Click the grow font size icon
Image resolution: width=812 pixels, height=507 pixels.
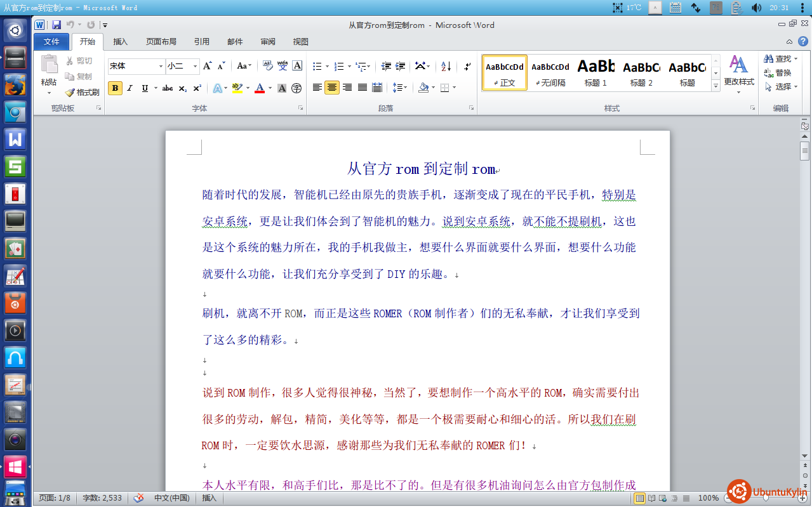tap(208, 66)
